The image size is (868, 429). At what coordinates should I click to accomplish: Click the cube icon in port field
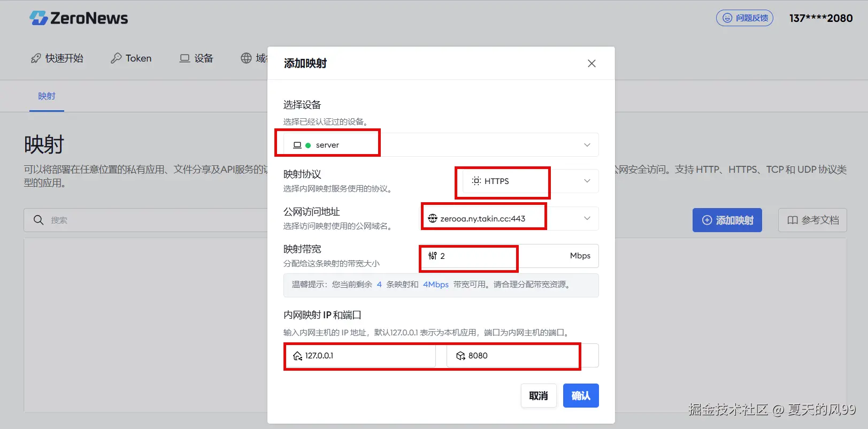[460, 356]
